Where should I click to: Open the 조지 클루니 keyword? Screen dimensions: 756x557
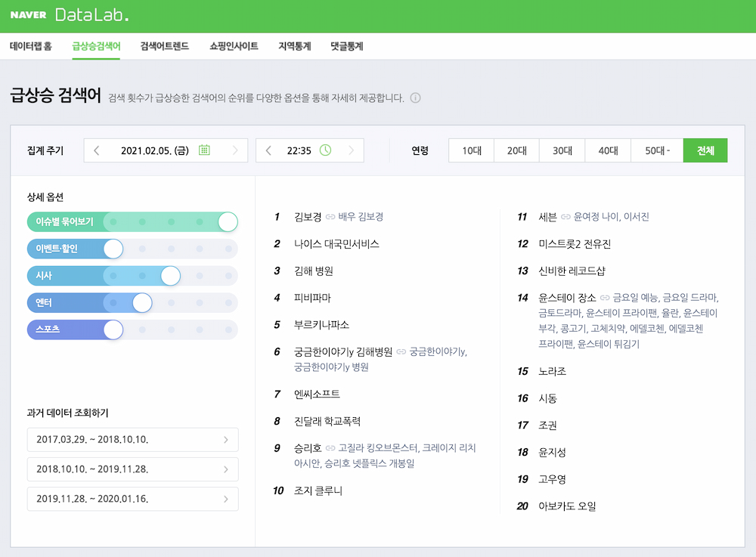[x=318, y=490]
